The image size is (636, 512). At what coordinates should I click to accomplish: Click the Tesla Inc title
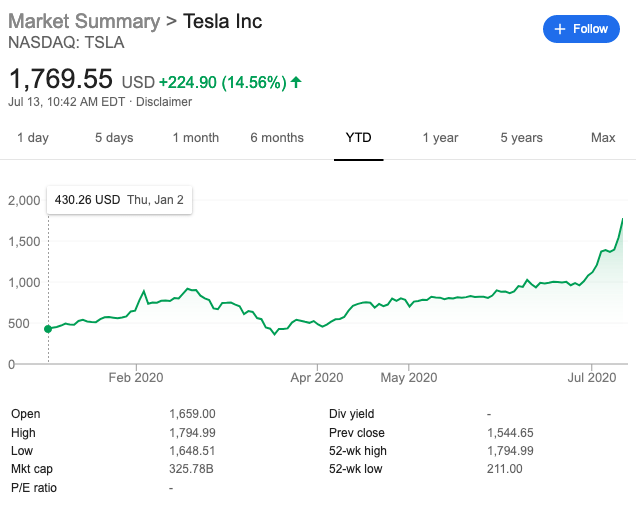[223, 21]
